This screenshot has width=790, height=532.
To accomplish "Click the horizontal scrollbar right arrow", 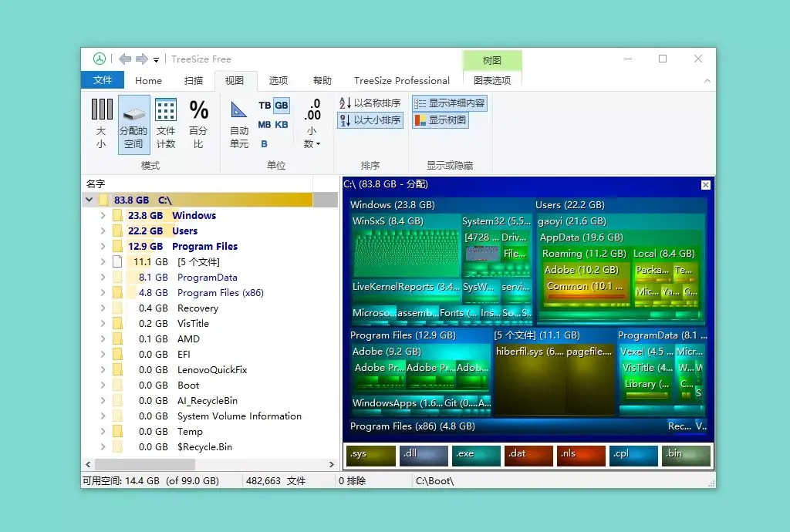I will click(x=332, y=464).
